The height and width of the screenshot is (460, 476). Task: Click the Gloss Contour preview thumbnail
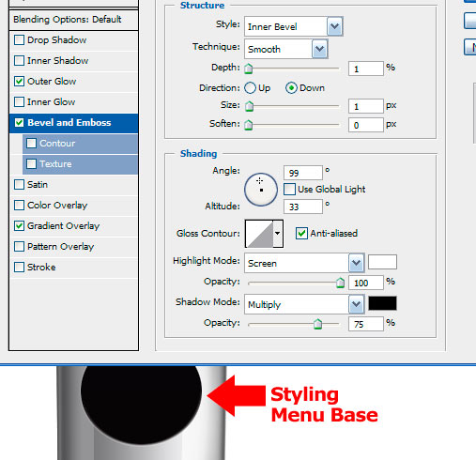259,234
